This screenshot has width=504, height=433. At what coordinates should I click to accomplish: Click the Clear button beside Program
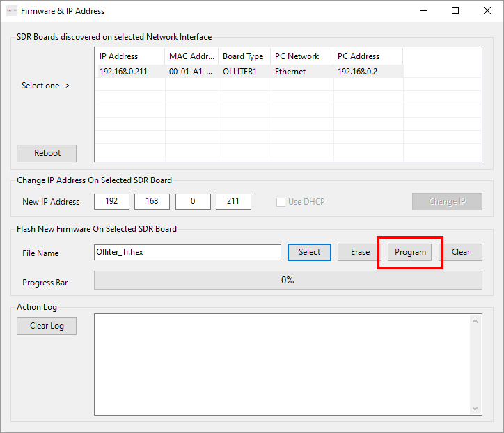[460, 252]
